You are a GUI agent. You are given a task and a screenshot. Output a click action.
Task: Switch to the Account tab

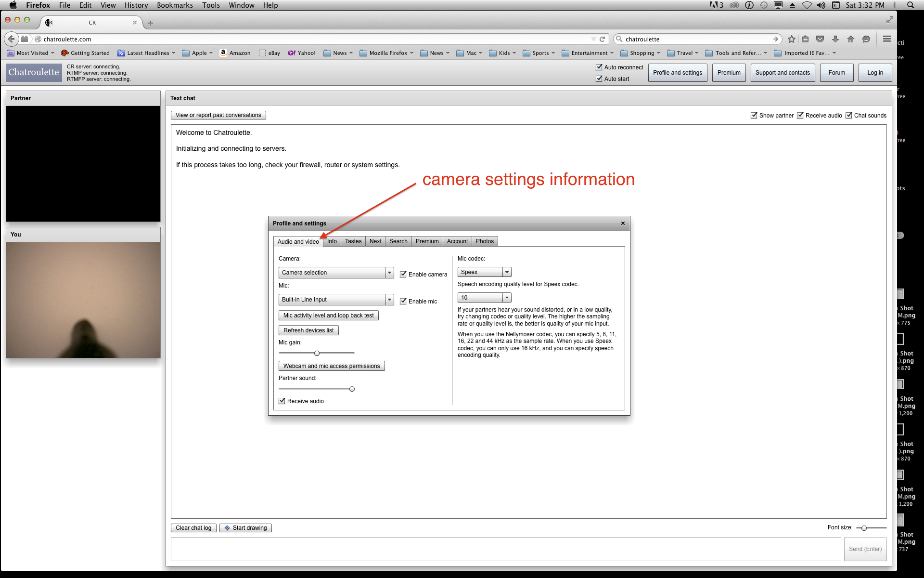[x=457, y=241]
